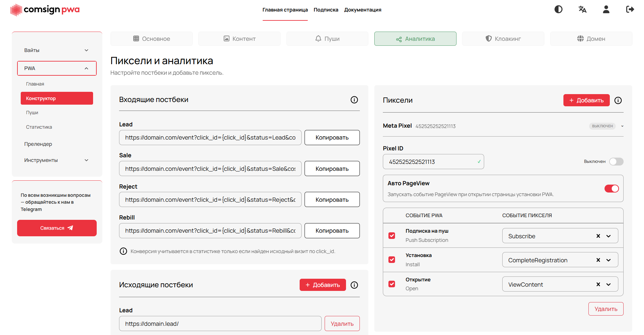Delete the outgoing Lead postback
Viewport: 644px width, 335px height.
pos(342,323)
